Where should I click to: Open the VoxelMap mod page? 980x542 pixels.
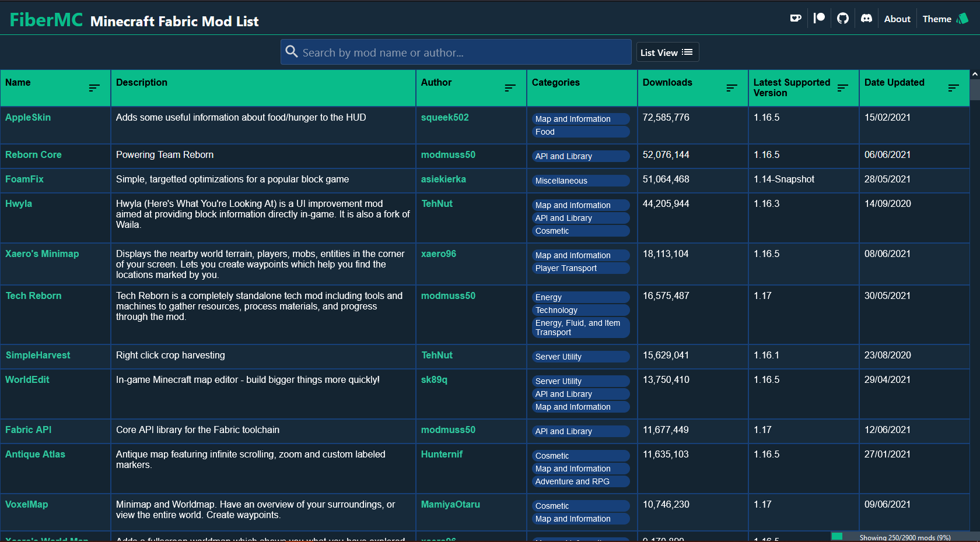point(27,504)
